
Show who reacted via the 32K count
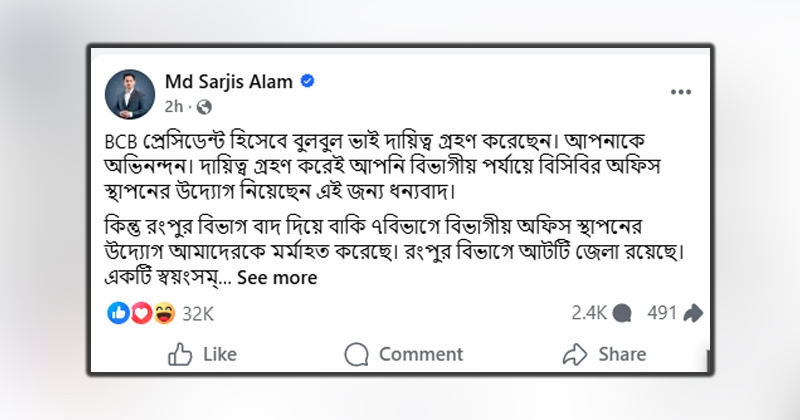point(200,313)
